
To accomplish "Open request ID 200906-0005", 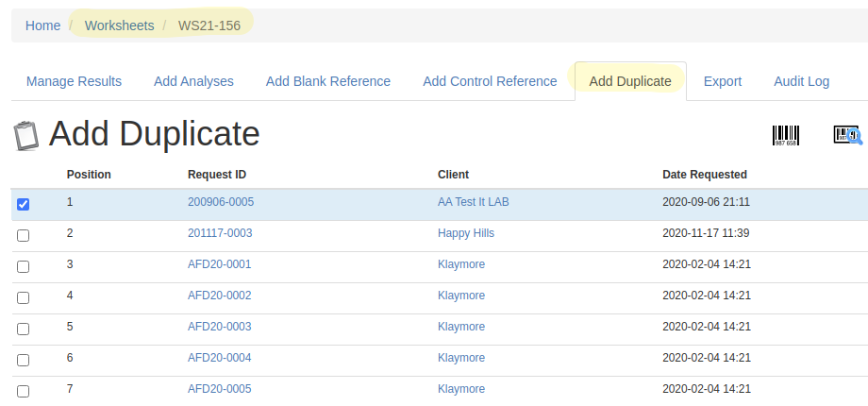I will [x=221, y=202].
